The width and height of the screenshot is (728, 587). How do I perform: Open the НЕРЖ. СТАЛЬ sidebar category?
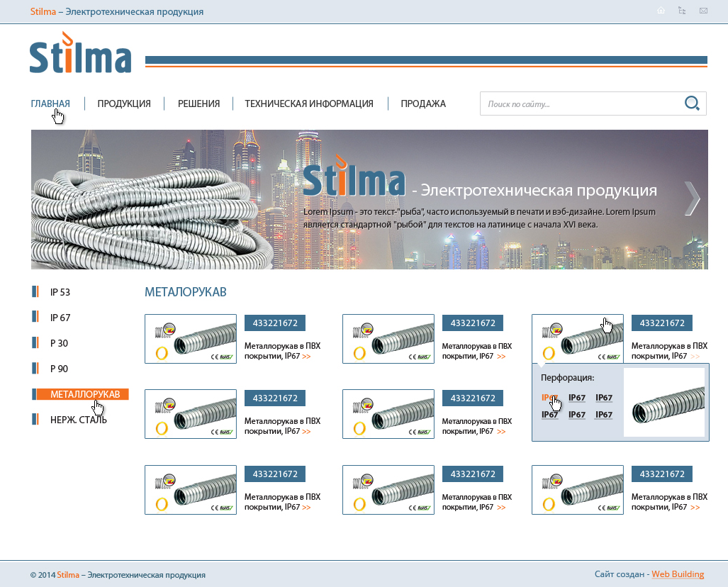click(x=79, y=420)
